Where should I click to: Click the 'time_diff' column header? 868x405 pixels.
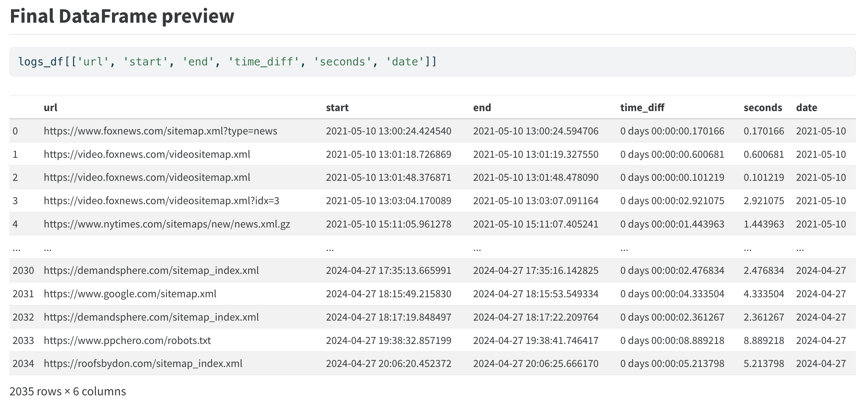click(x=642, y=107)
